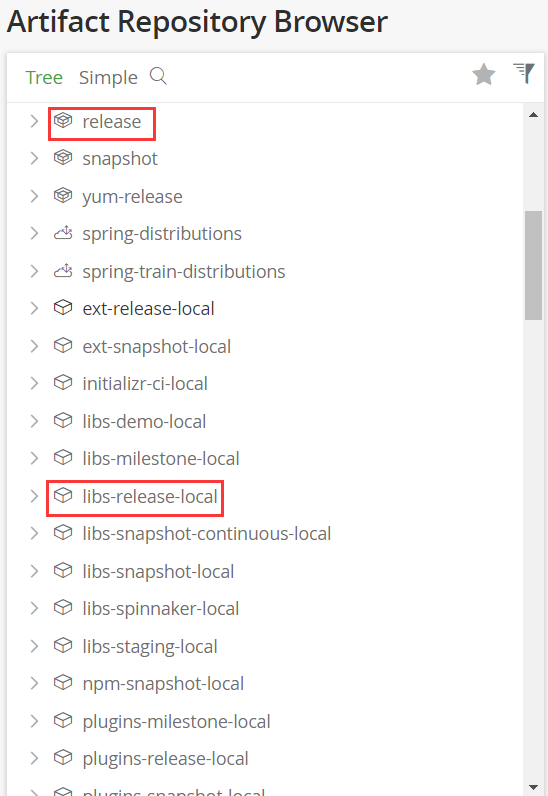The height and width of the screenshot is (796, 548).
Task: Open the repository filter funnel icon
Action: click(524, 73)
